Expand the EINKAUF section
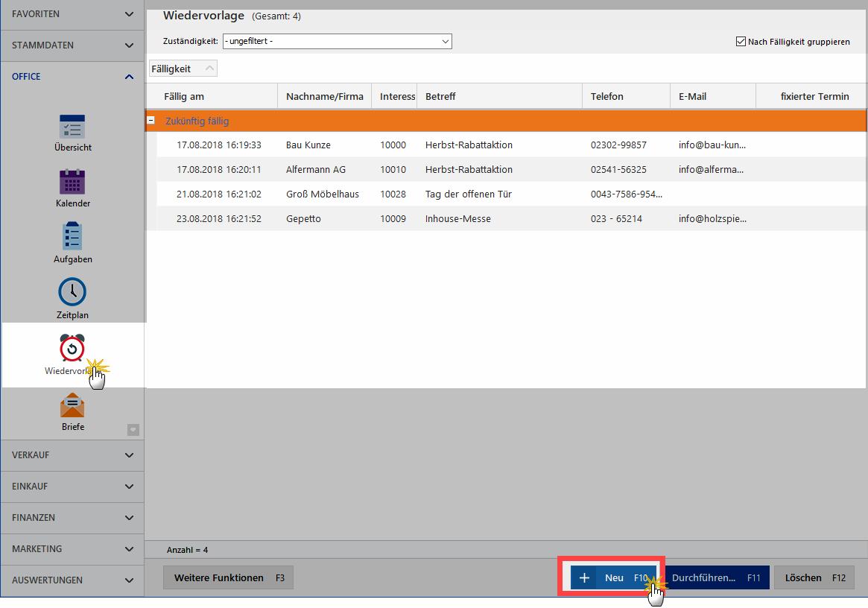 click(72, 487)
